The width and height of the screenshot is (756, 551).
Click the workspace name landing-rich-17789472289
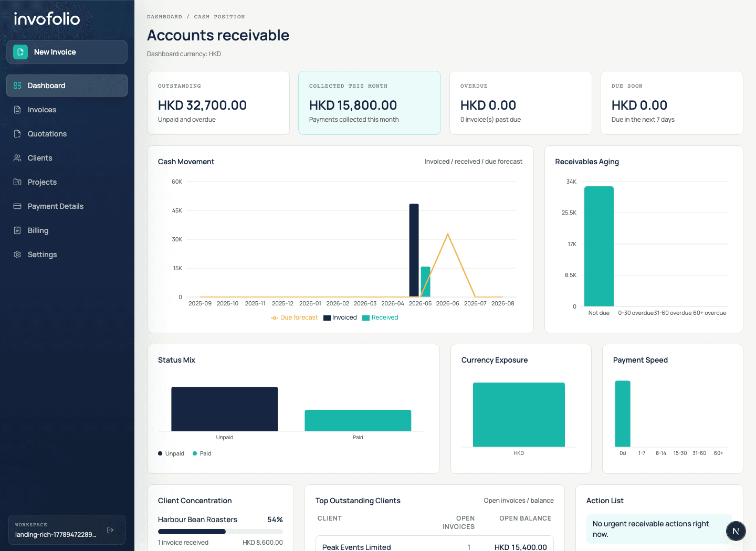56,535
